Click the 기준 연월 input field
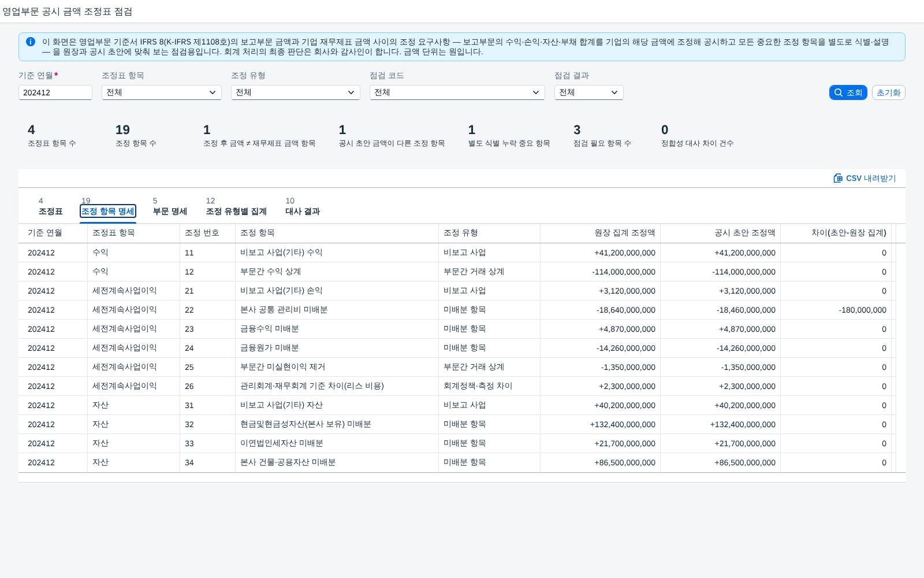Viewport: 924px width, 578px height. pos(55,92)
